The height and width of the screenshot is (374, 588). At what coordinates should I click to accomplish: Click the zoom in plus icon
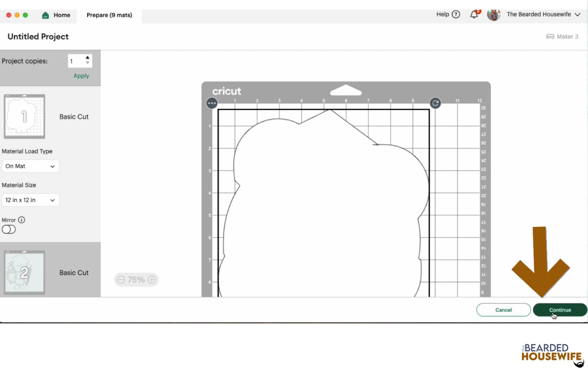(152, 280)
